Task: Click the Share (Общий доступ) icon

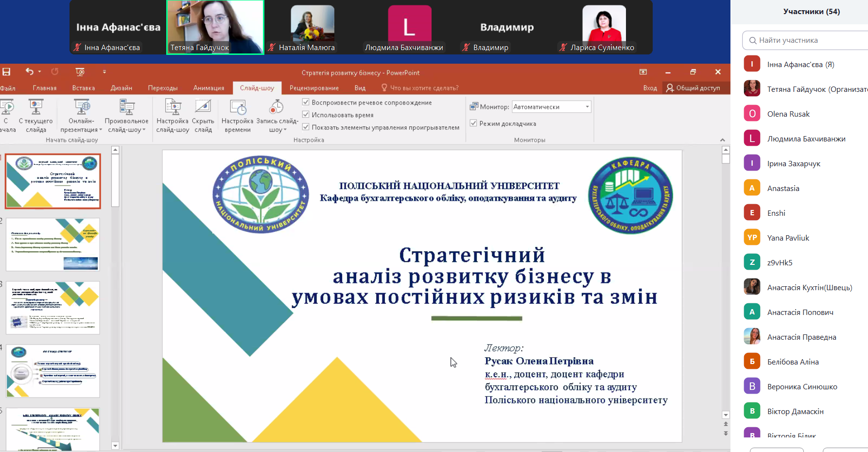Action: [x=670, y=88]
